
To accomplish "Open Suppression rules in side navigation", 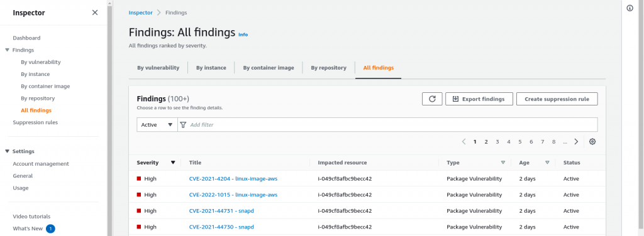I will 35,122.
